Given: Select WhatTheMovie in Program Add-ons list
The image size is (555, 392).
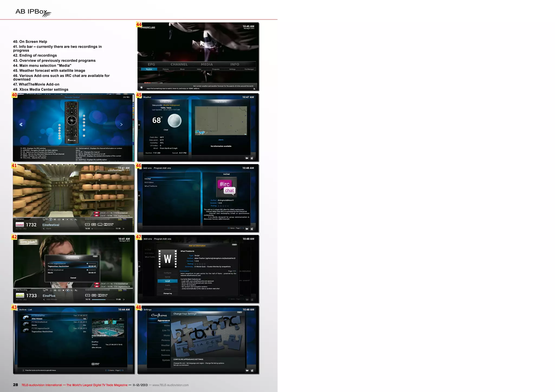Looking at the screenshot, I should (x=171, y=186).
